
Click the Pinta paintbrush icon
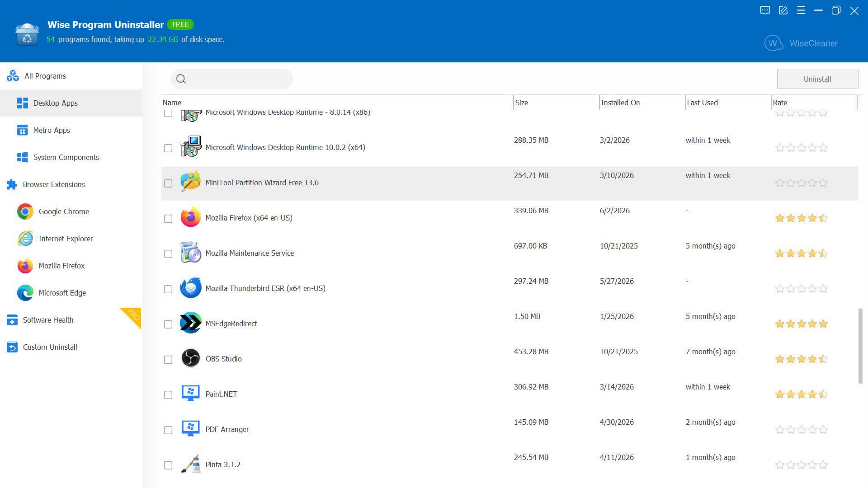pos(190,464)
